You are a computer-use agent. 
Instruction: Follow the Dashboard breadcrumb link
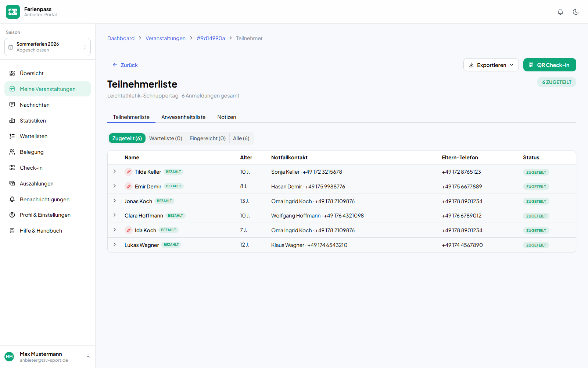coord(121,38)
